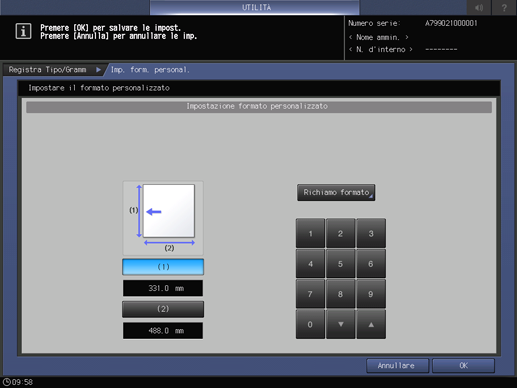Tap keypad digit 7
The width and height of the screenshot is (517, 388).
click(310, 294)
